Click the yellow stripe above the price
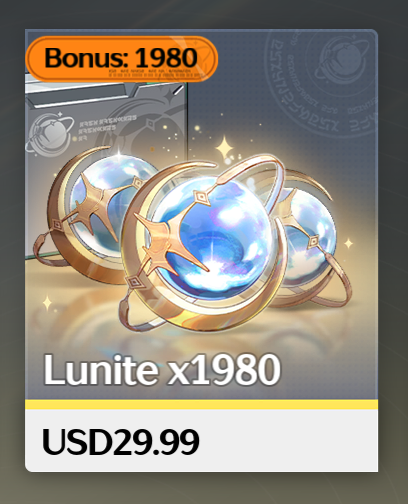Image resolution: width=408 pixels, height=504 pixels. 202,404
